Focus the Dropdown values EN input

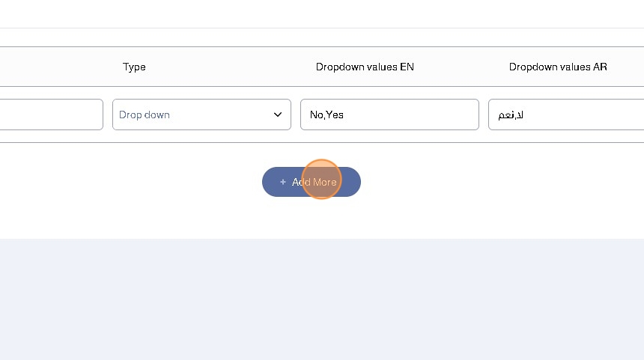tap(389, 115)
